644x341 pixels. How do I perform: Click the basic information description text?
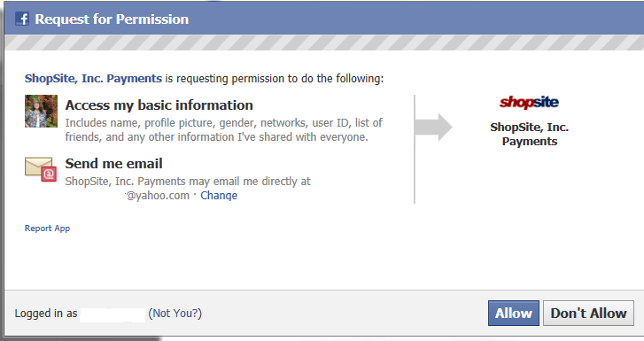click(224, 130)
